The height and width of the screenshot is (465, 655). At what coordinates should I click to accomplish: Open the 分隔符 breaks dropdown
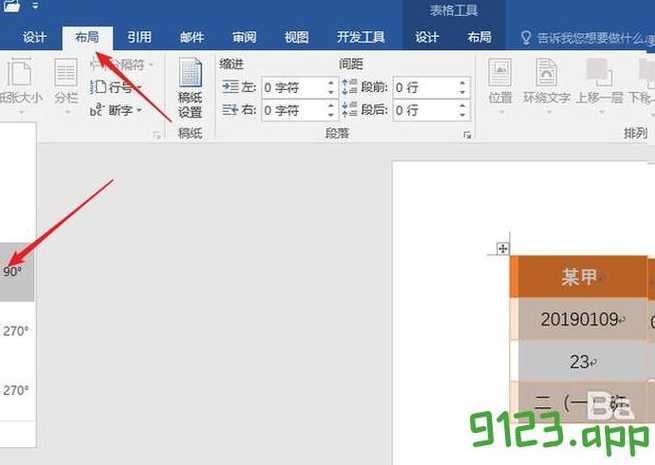click(x=121, y=65)
